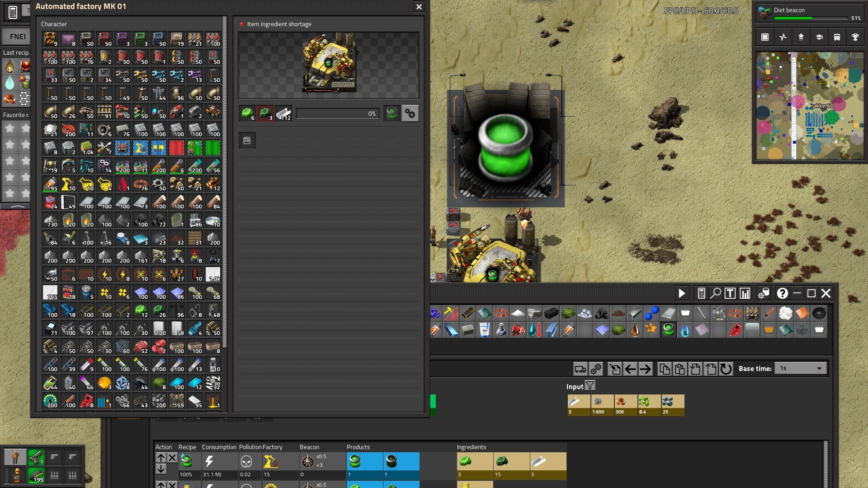The height and width of the screenshot is (488, 868).
Task: Open the Diet beacon research entry
Action: (x=809, y=13)
